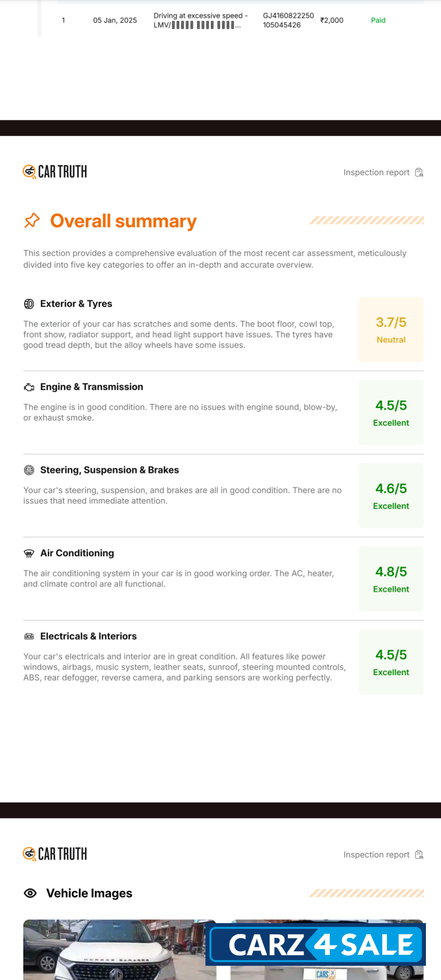Click the Steering, Suspension & Brakes heading
The image size is (441, 980).
click(x=109, y=470)
